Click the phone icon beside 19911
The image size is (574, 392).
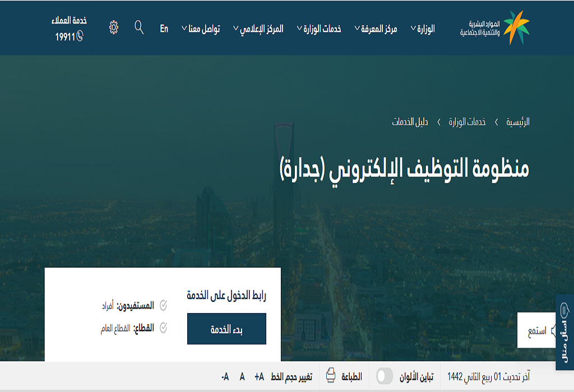pos(80,36)
